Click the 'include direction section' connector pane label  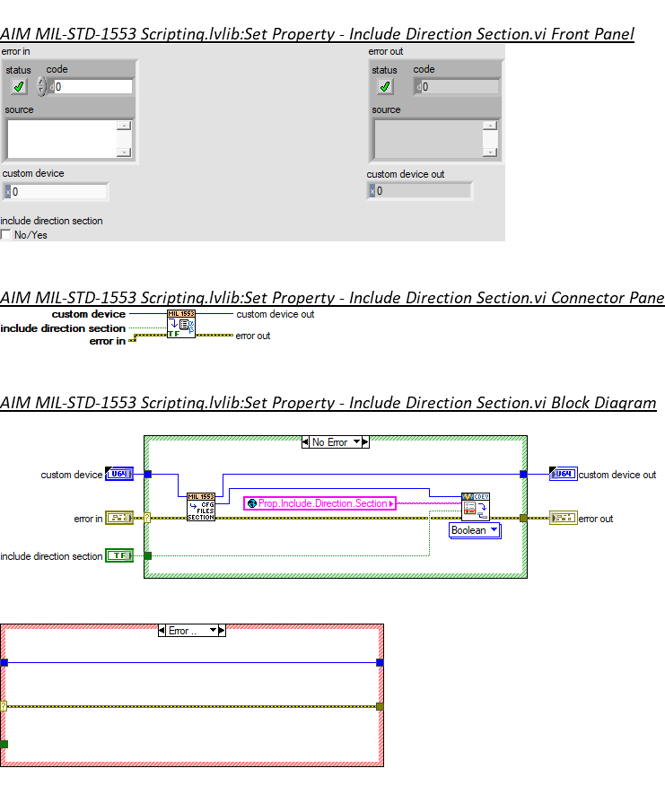pos(63,328)
